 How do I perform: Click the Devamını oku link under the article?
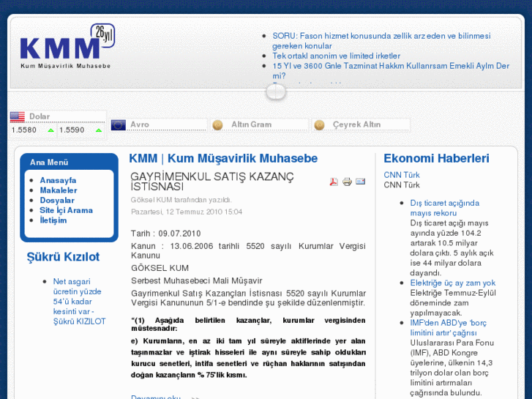coord(156,396)
